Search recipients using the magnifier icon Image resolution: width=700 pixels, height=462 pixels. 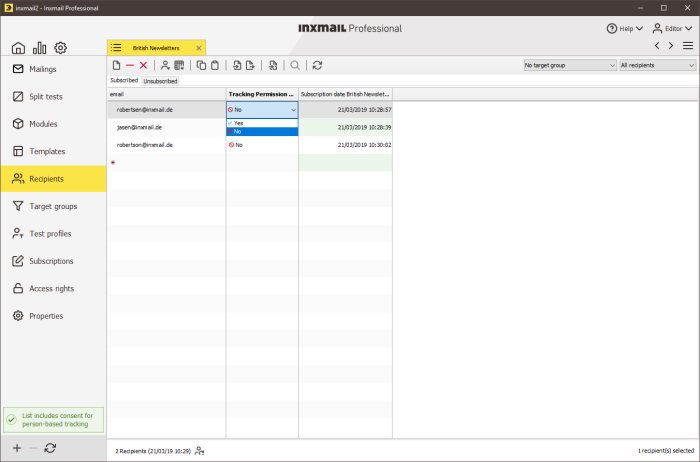(295, 66)
